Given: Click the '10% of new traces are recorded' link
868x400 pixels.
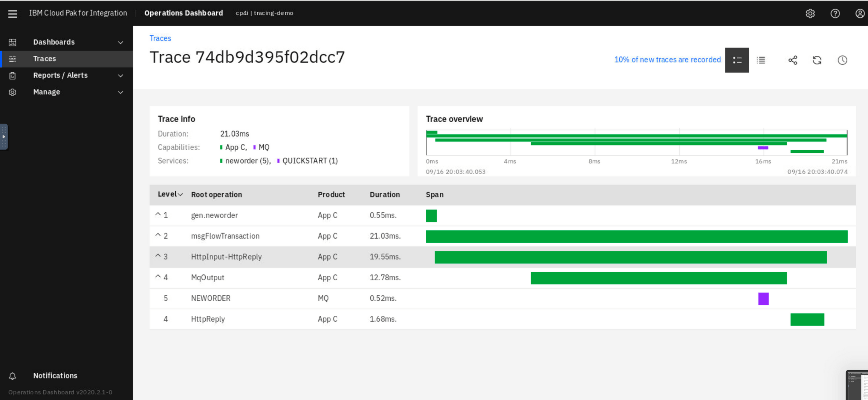Looking at the screenshot, I should tap(667, 59).
